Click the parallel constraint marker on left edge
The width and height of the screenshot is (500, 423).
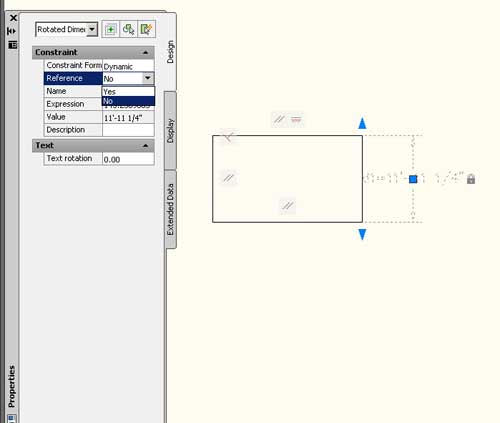coord(229,178)
